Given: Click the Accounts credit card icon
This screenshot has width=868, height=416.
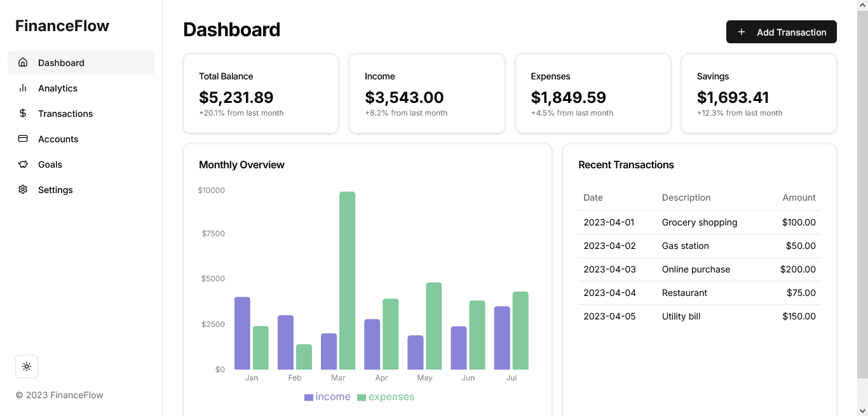Looking at the screenshot, I should (23, 138).
